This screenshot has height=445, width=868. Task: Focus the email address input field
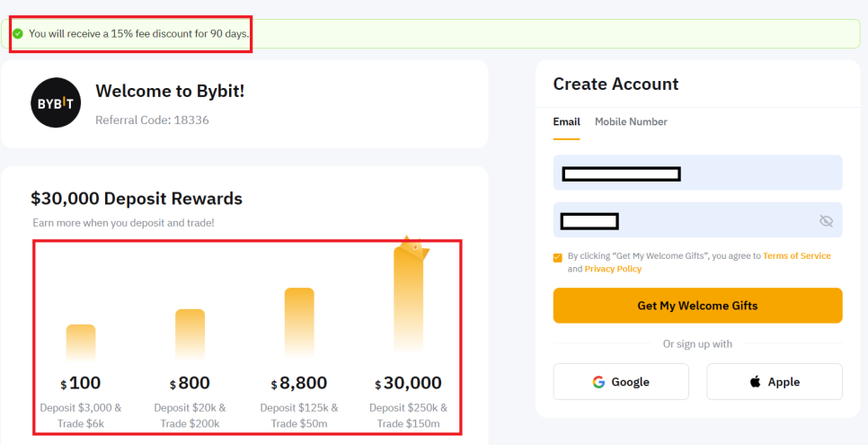pyautogui.click(x=697, y=173)
